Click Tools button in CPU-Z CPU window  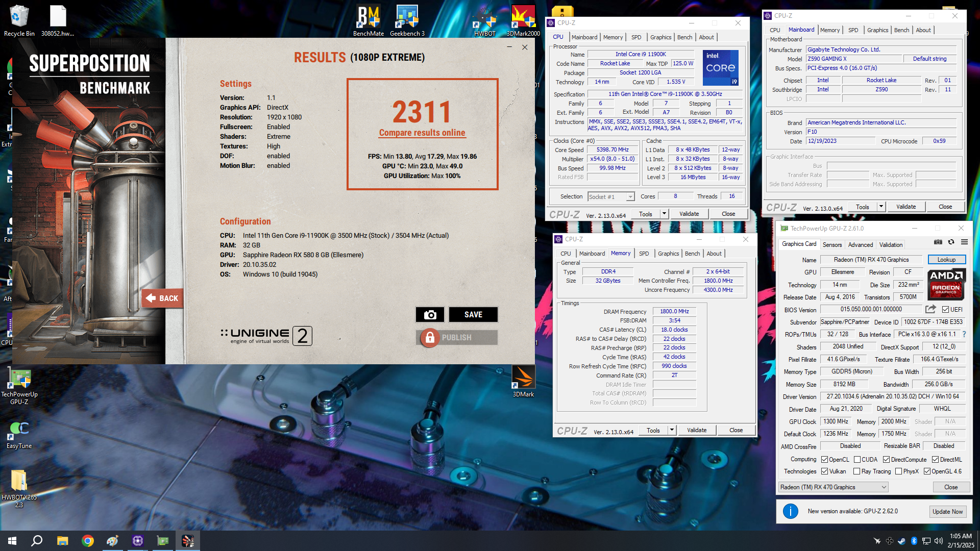click(645, 214)
